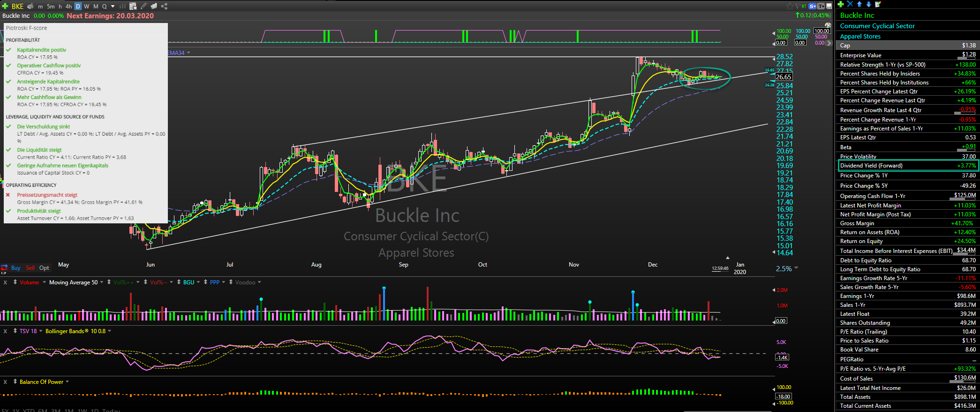Image resolution: width=980 pixels, height=412 pixels.
Task: Switch to the hourly 'h' timeframe
Action: (60, 7)
